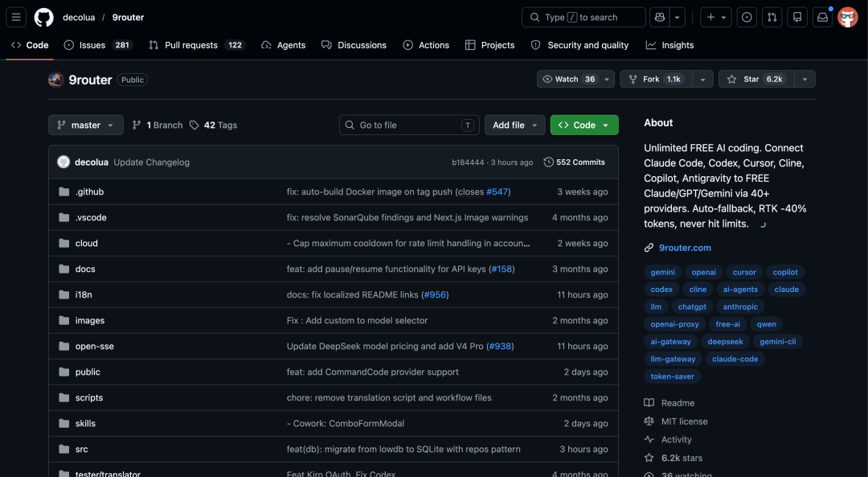Switch to the Issues tab

pyautogui.click(x=99, y=45)
